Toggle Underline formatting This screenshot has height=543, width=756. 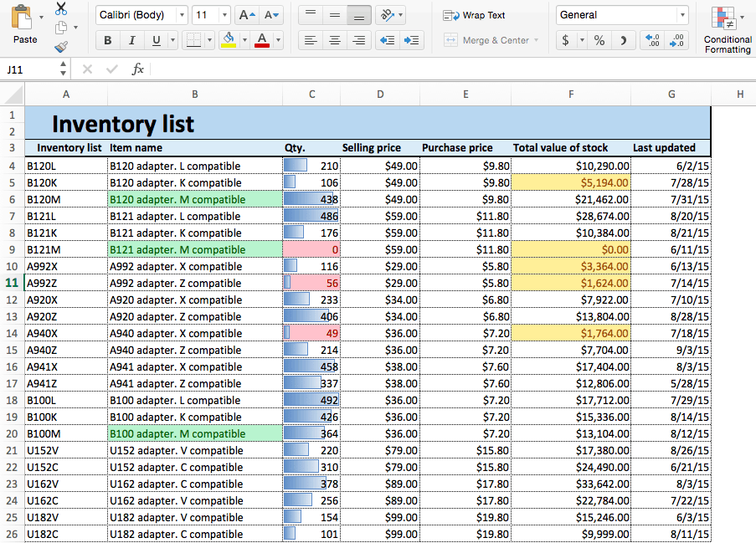click(156, 40)
